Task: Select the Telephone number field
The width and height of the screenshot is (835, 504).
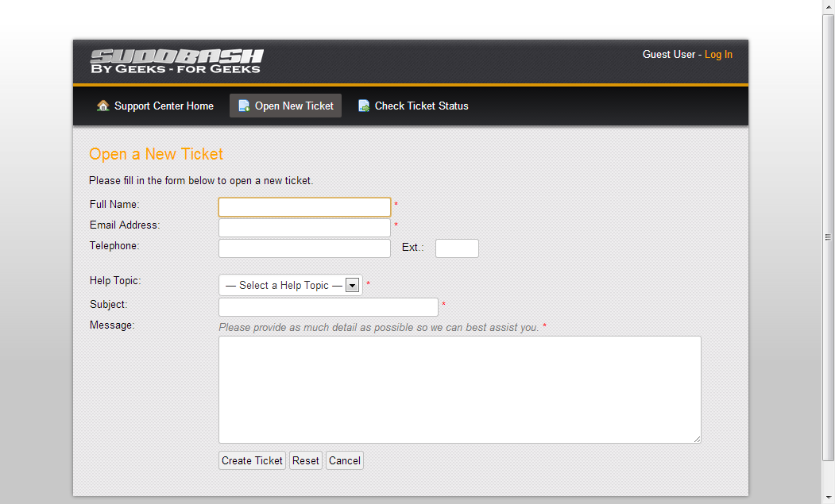Action: click(x=304, y=248)
